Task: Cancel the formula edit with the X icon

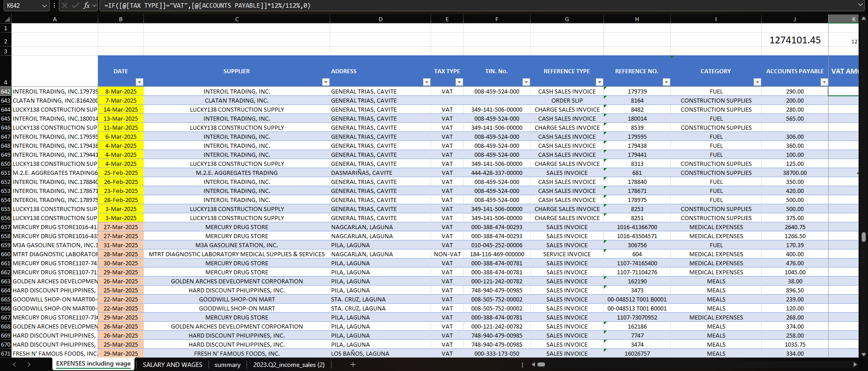Action: pyautogui.click(x=65, y=5)
